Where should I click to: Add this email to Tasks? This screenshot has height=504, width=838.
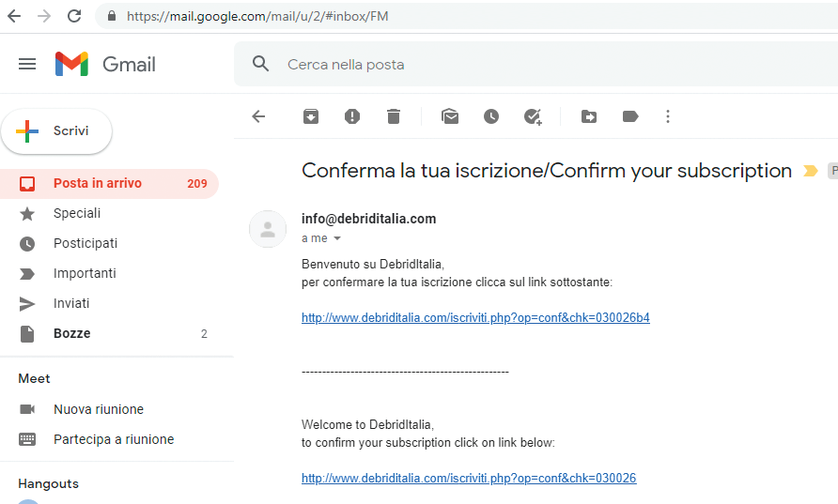coord(533,116)
